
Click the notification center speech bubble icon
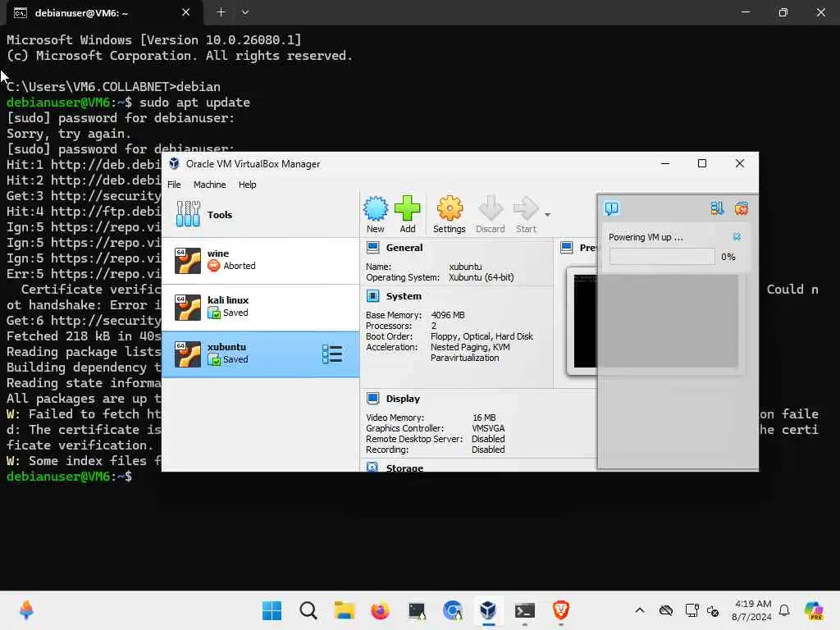(612, 208)
